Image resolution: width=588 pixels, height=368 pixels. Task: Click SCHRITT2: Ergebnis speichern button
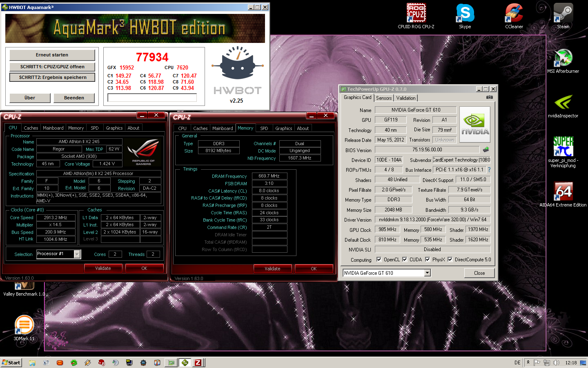[x=52, y=77]
